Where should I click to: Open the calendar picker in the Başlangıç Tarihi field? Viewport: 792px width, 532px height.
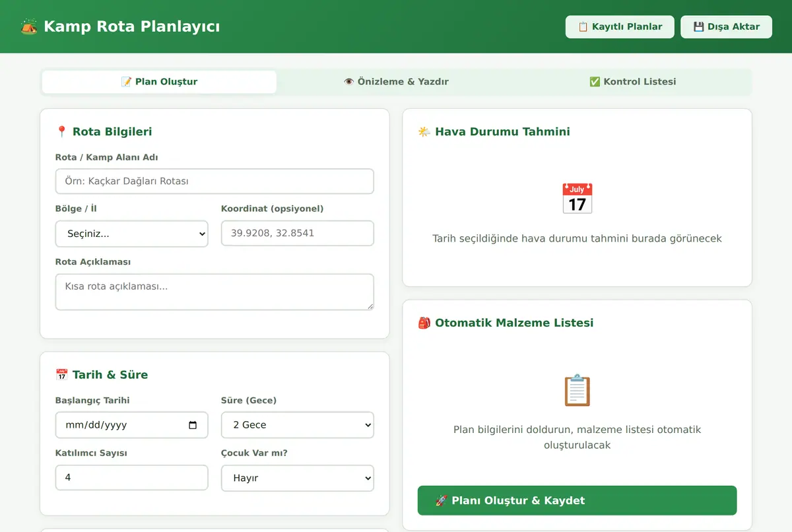[x=193, y=425]
